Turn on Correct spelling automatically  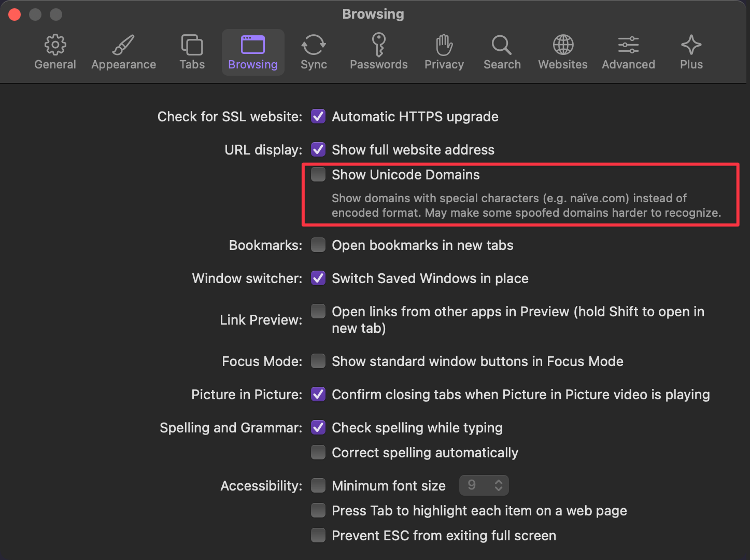pos(318,453)
